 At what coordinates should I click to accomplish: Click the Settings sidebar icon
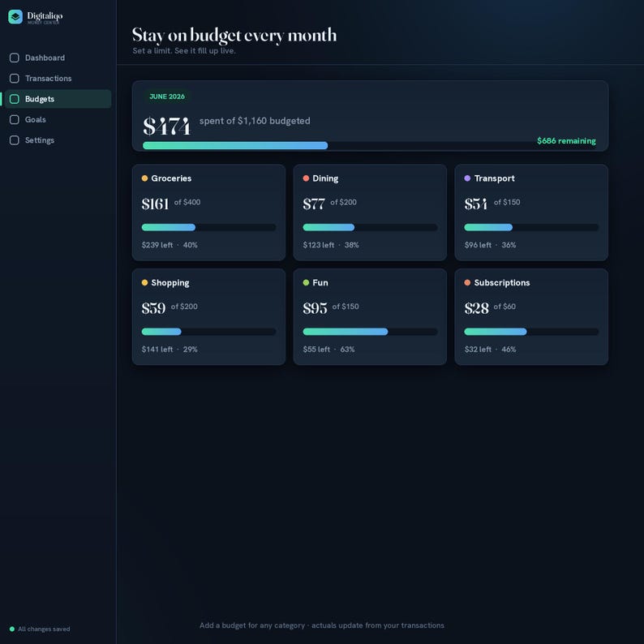pos(15,140)
